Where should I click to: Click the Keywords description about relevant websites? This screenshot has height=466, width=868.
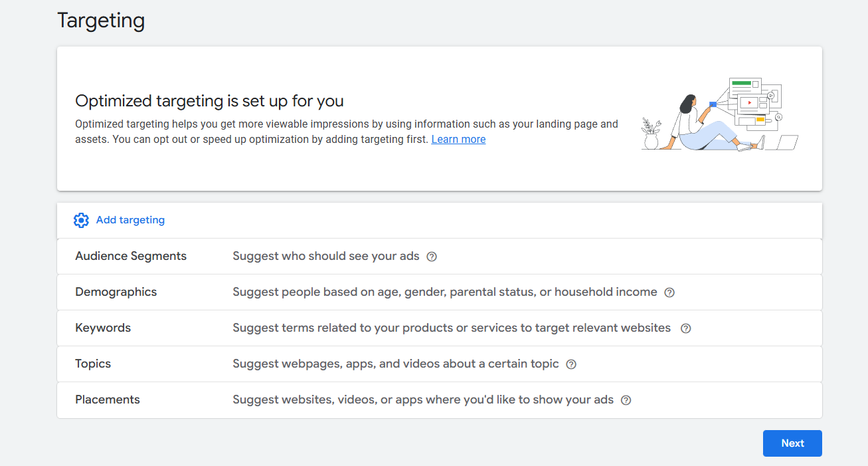point(451,328)
